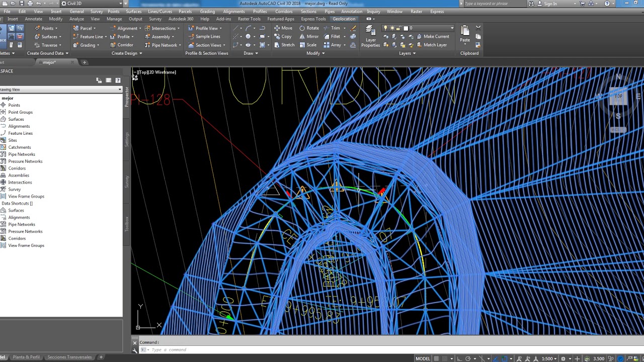The height and width of the screenshot is (362, 644).
Task: Click the Fillet button
Action: (x=332, y=36)
